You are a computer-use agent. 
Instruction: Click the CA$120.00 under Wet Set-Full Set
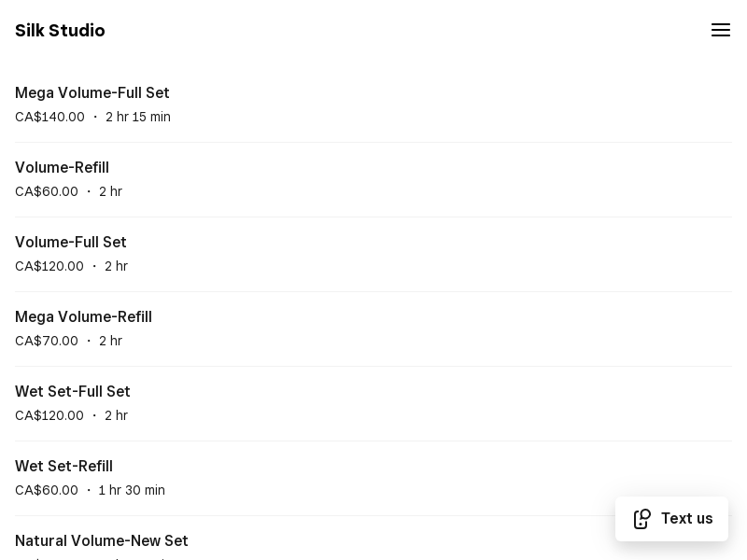coord(49,416)
